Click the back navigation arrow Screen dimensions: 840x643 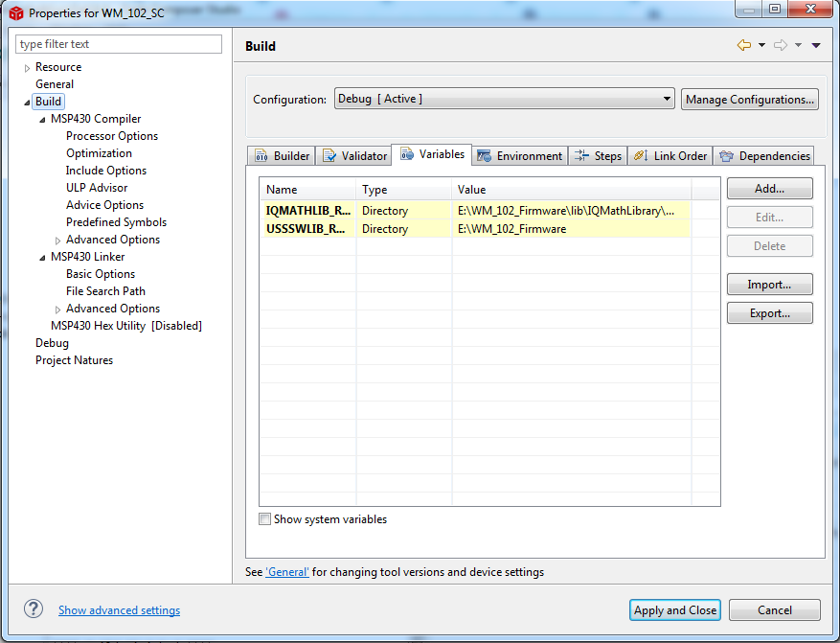(x=745, y=44)
